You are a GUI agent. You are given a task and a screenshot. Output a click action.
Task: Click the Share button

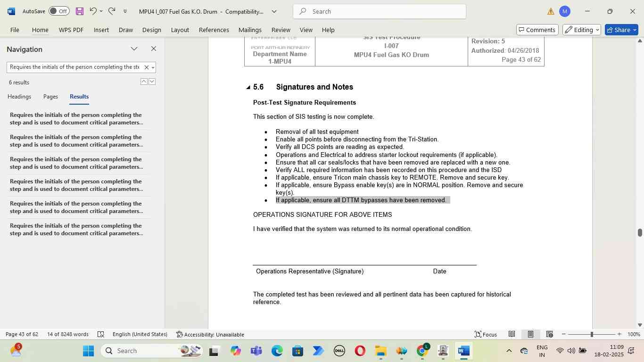(621, 30)
